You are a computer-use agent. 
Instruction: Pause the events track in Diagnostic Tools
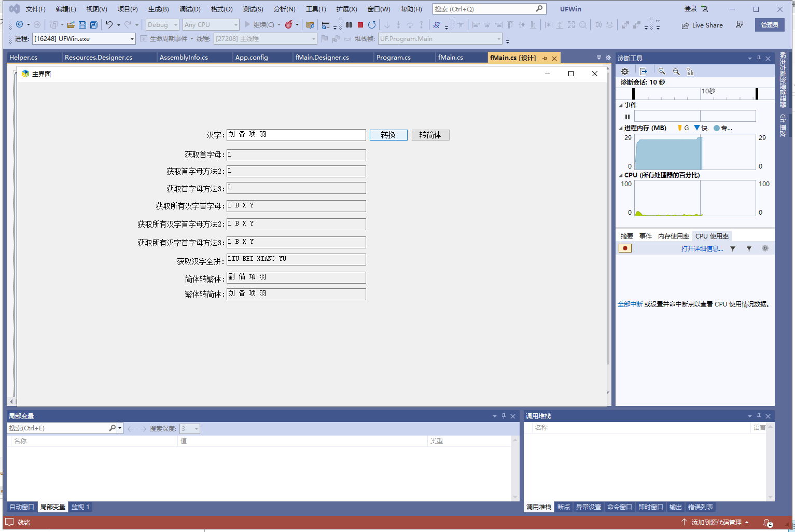tap(627, 117)
